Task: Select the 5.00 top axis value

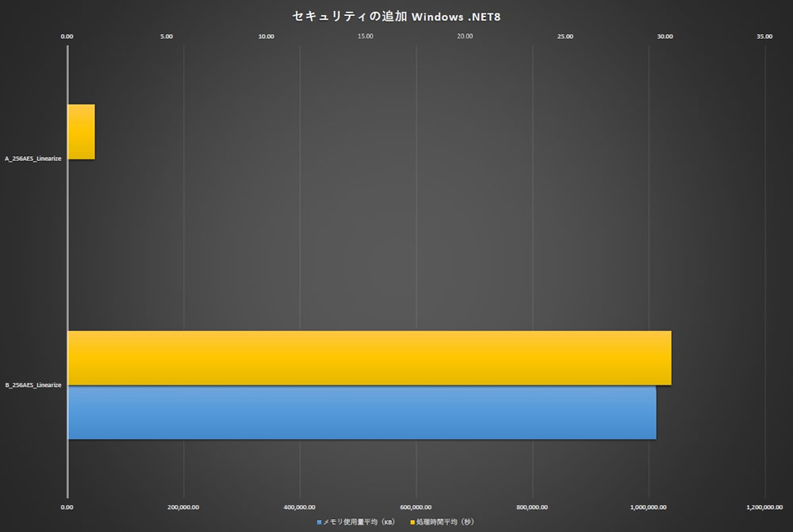Action: point(167,36)
